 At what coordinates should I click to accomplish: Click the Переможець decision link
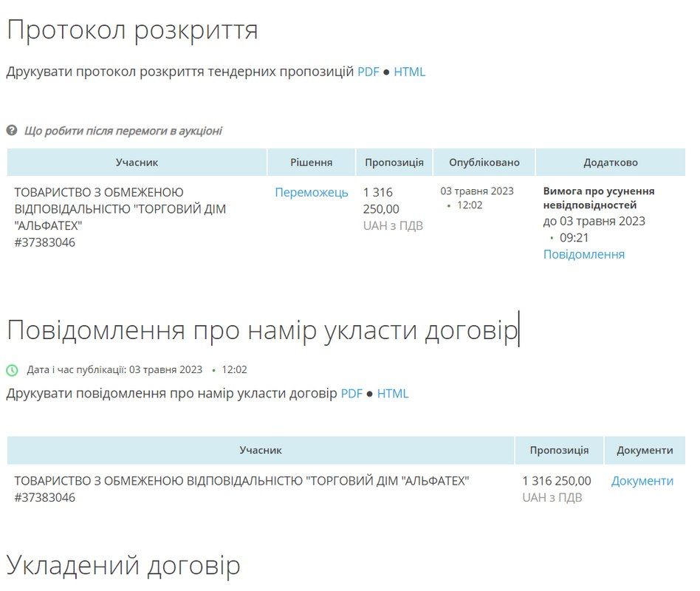click(312, 192)
